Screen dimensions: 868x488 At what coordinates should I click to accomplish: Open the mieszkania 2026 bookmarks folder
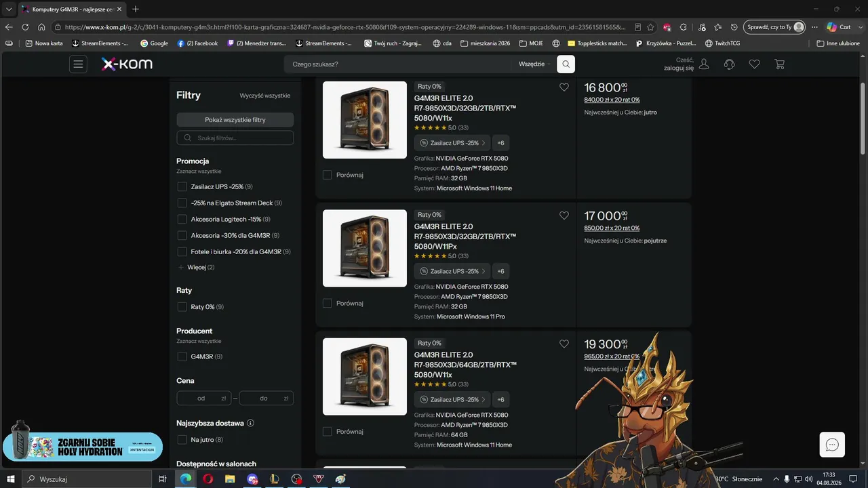pyautogui.click(x=485, y=43)
